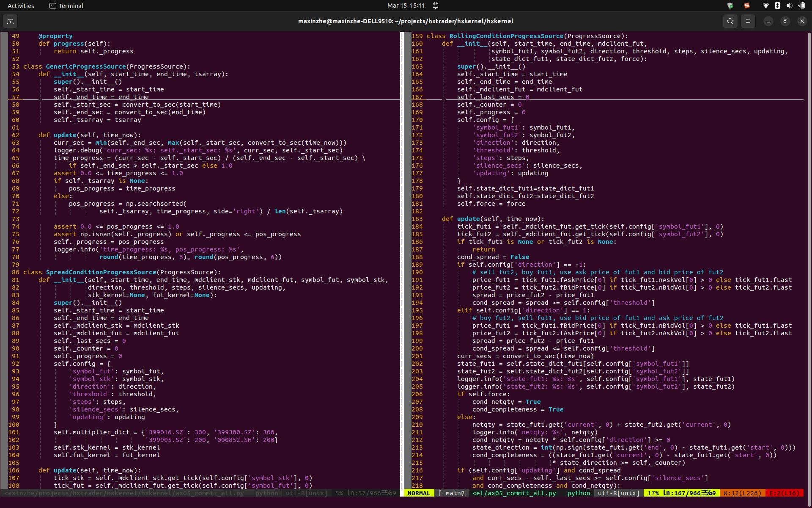The height and width of the screenshot is (508, 812).
Task: Click the @property decorator on line 49
Action: click(x=55, y=36)
